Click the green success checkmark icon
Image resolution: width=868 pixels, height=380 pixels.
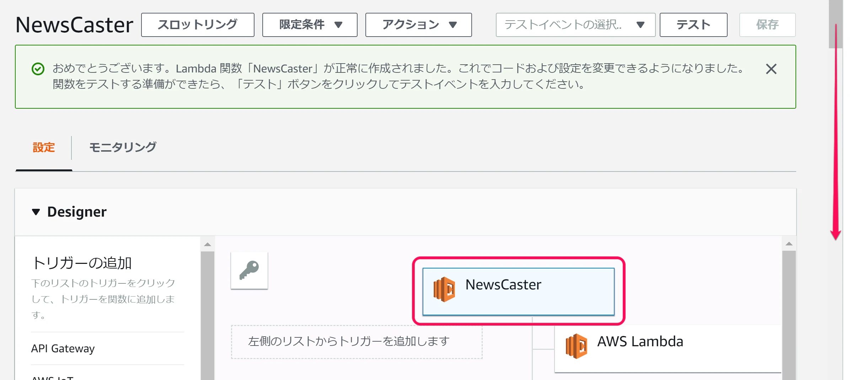38,69
